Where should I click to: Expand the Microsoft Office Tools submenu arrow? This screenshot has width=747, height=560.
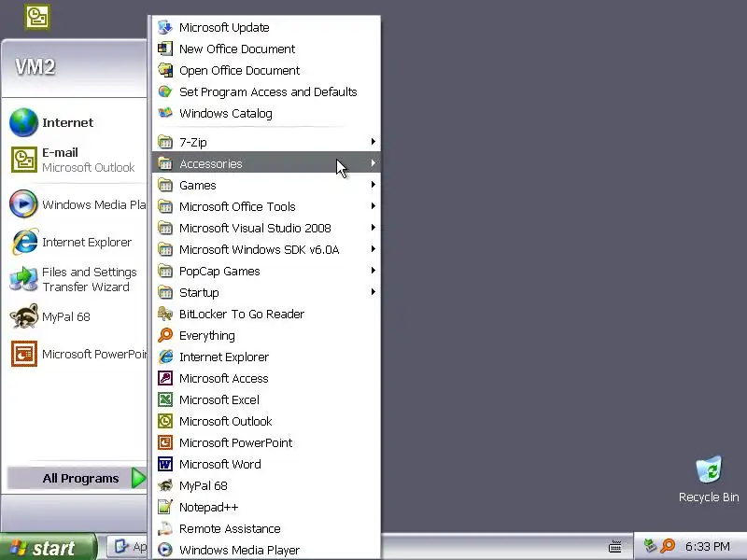coord(373,205)
